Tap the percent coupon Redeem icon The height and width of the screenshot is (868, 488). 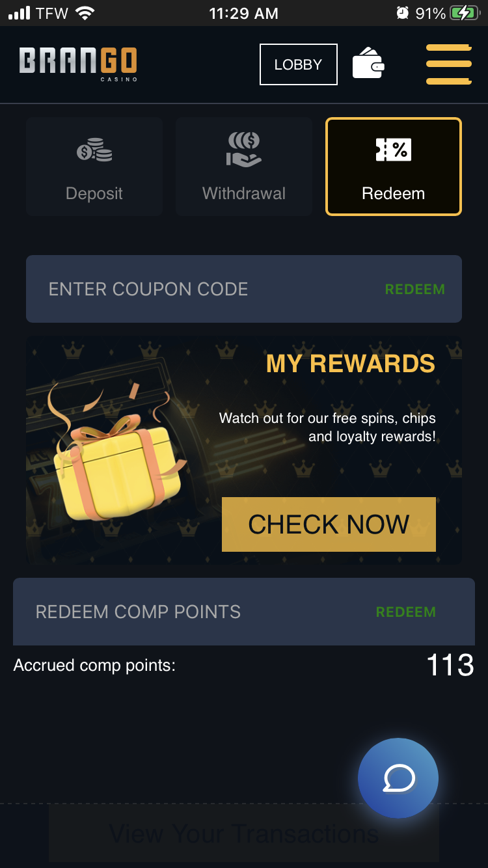[x=394, y=150]
